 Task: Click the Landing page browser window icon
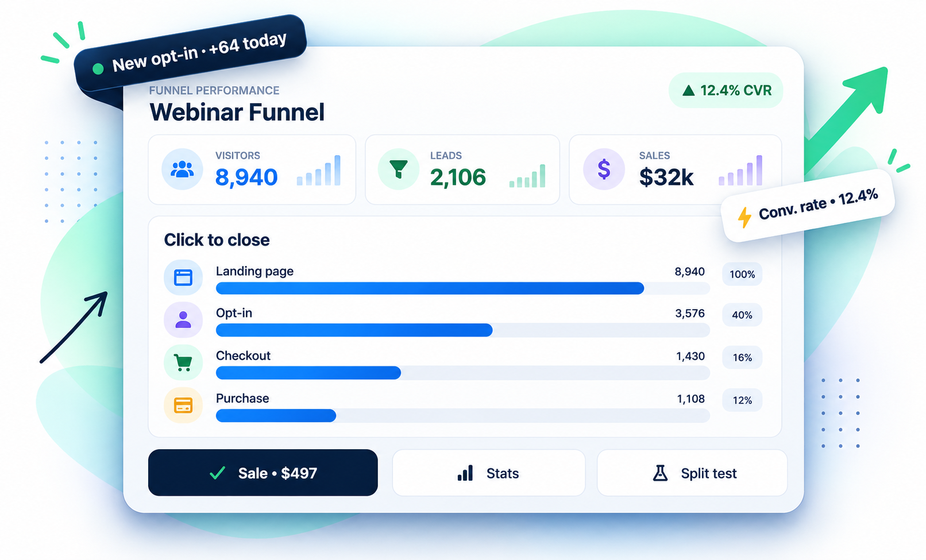183,277
